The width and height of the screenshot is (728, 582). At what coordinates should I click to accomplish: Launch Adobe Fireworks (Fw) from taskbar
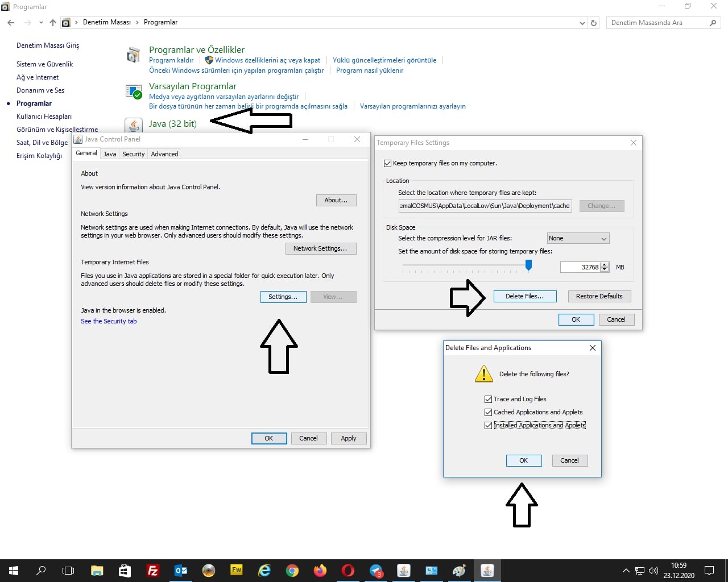[x=236, y=571]
